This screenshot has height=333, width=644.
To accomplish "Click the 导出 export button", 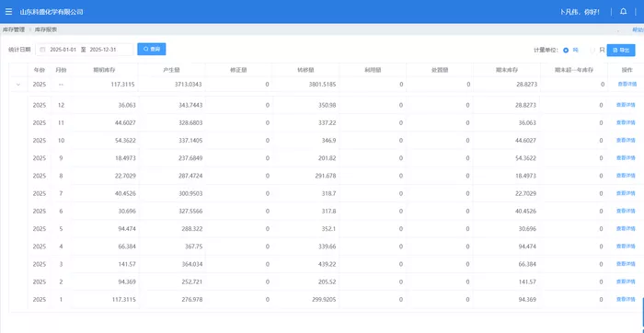I will (621, 50).
